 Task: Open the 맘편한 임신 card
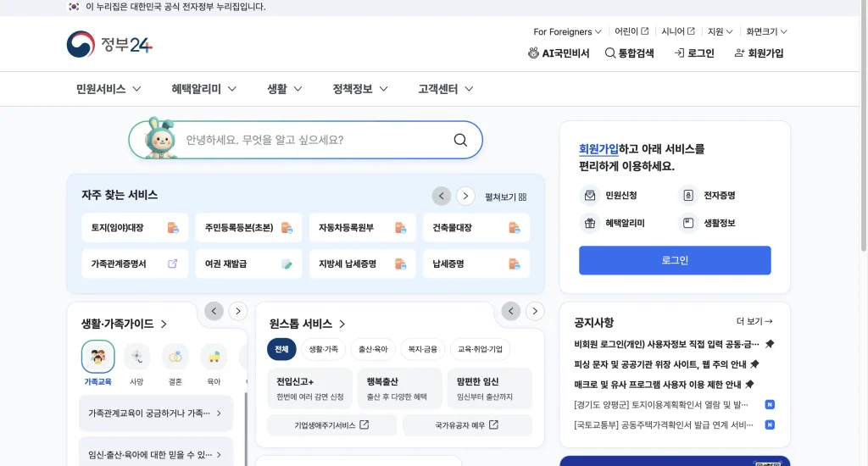coord(490,389)
